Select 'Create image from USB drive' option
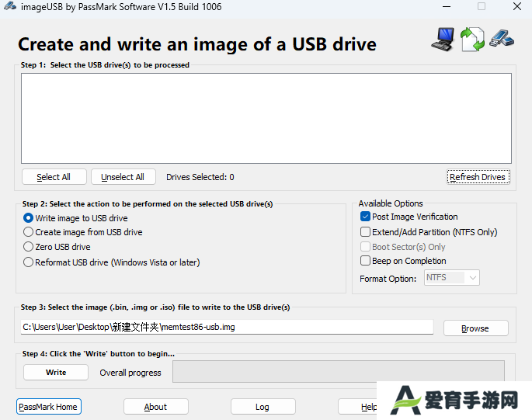 coord(28,232)
